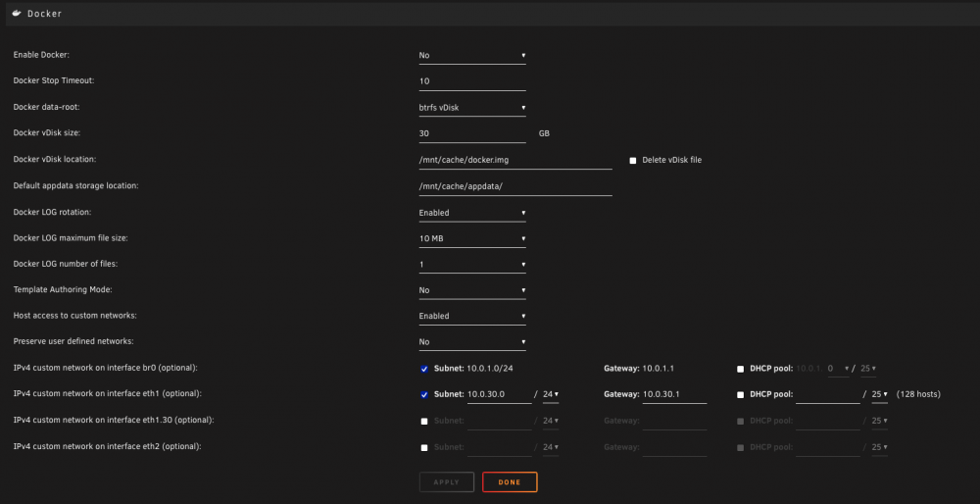Click the 'GB' unit label
980x504 pixels.
544,133
